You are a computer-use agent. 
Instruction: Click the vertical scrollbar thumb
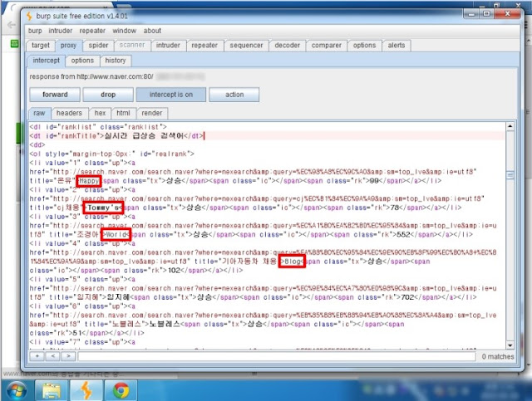click(510, 175)
